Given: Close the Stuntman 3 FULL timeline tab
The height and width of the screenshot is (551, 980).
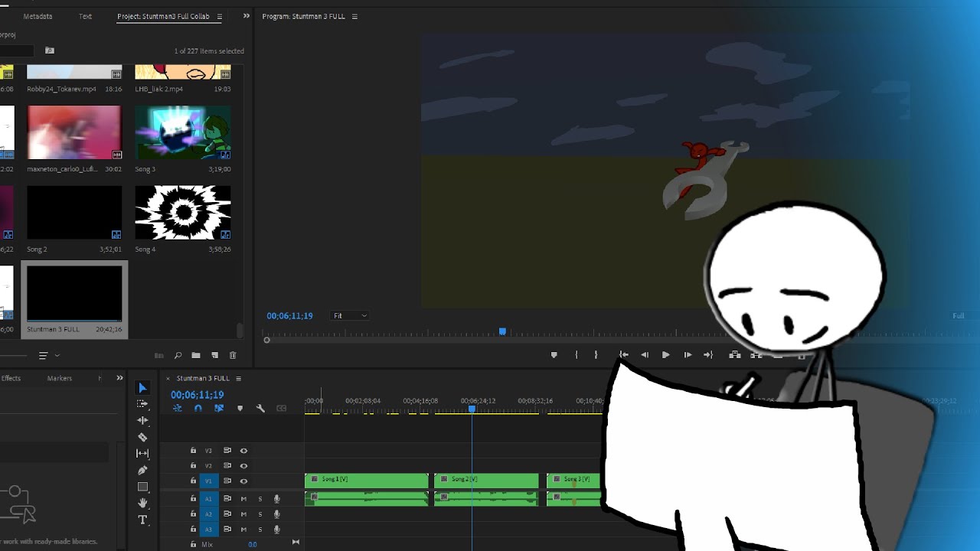Looking at the screenshot, I should pos(168,378).
